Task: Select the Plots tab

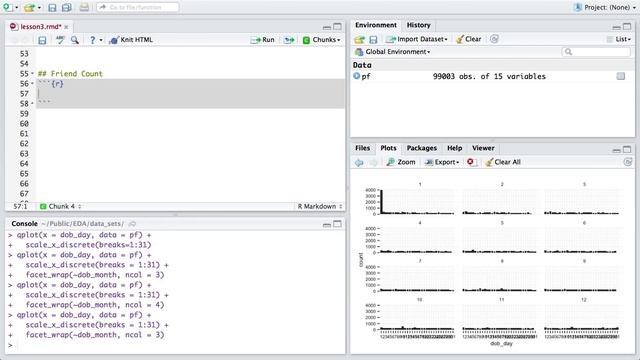Action: tap(388, 148)
